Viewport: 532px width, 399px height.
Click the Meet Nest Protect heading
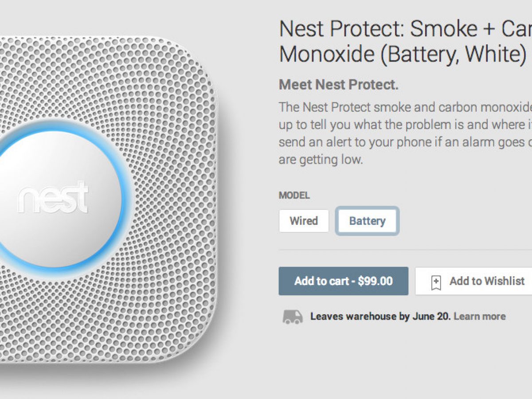click(338, 85)
